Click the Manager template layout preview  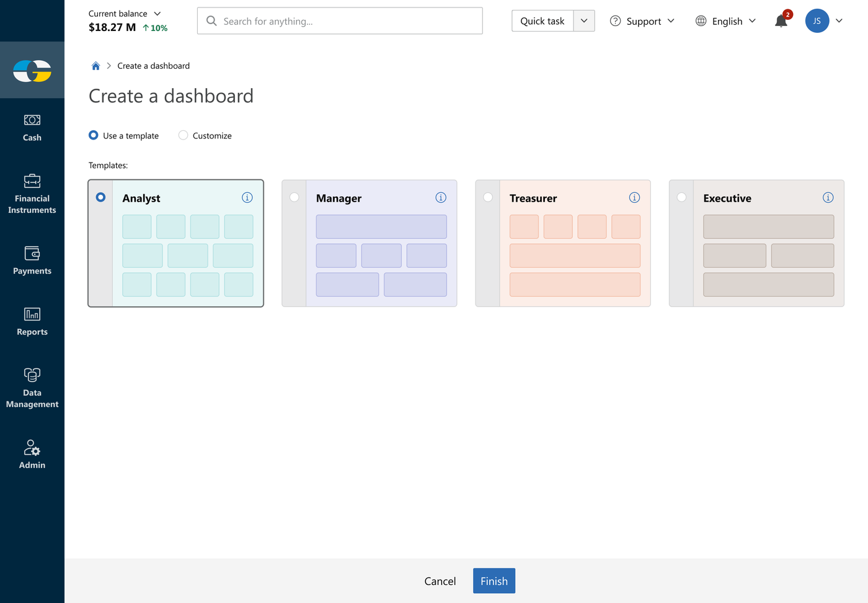[x=381, y=256]
